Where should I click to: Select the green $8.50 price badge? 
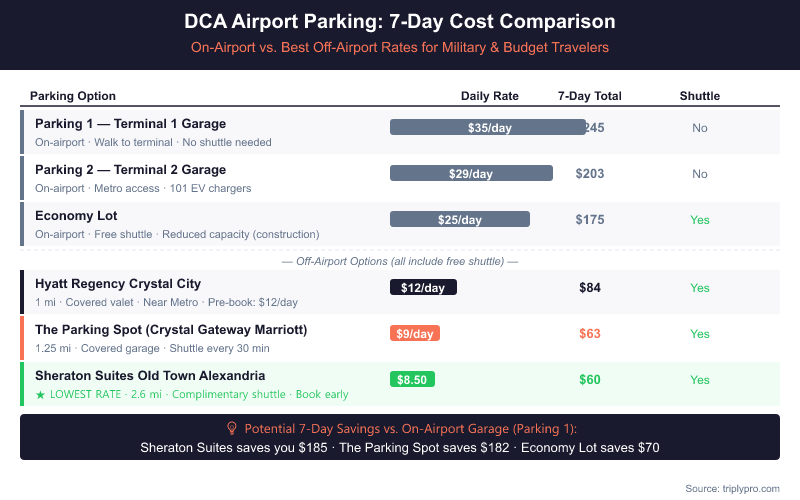click(412, 379)
